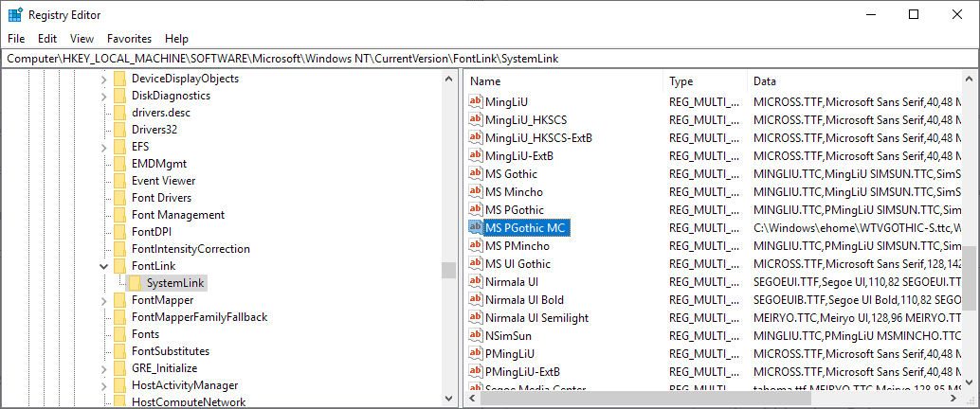Click the MS PGothic value icon
980x409 pixels.
click(x=476, y=210)
